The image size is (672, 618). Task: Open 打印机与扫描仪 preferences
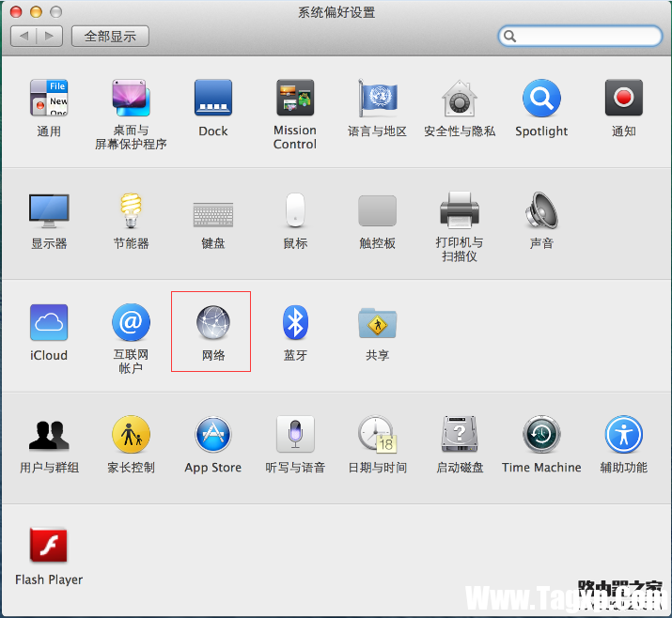pos(460,209)
